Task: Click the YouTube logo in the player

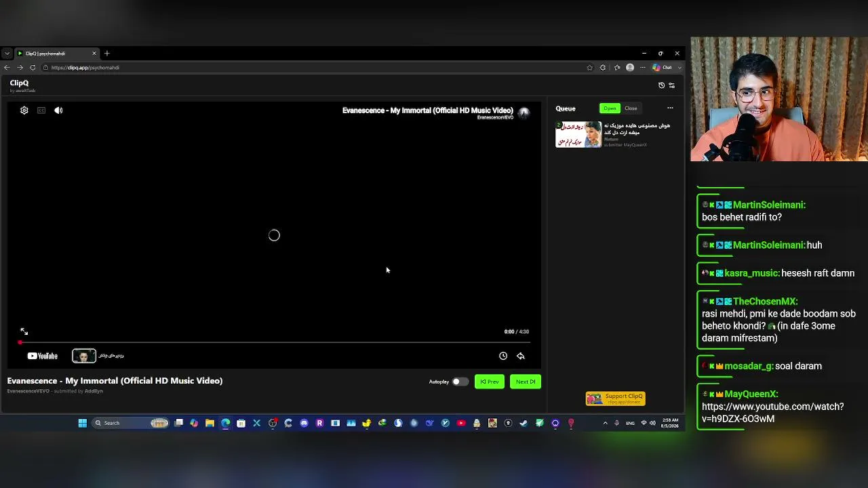Action: [42, 356]
